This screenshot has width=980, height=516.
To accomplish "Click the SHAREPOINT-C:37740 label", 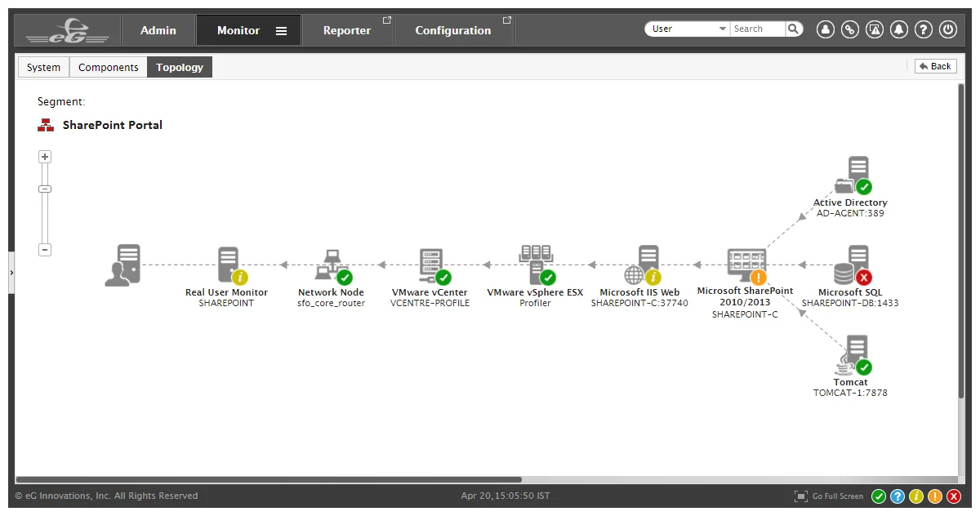I will coord(639,303).
